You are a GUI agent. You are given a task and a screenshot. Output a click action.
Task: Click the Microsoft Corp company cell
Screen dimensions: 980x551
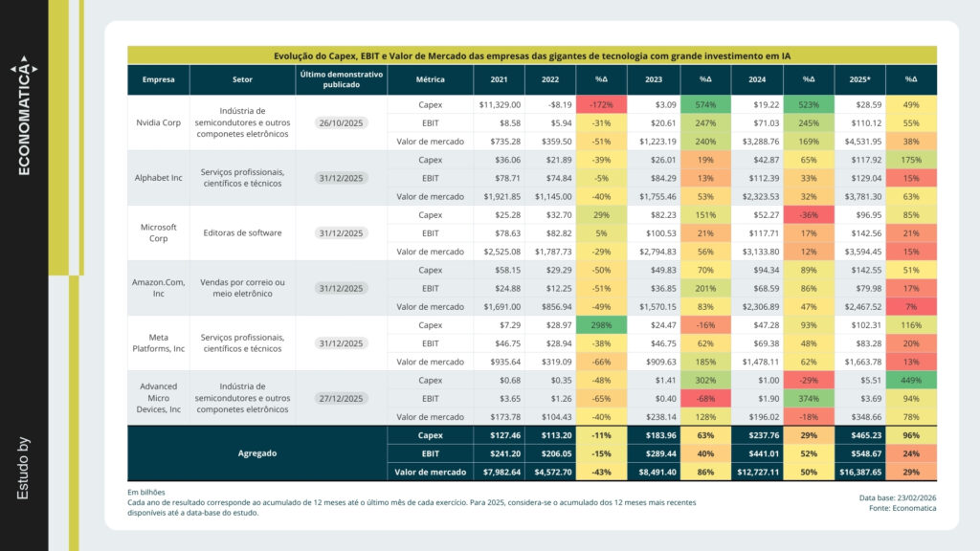tap(159, 232)
